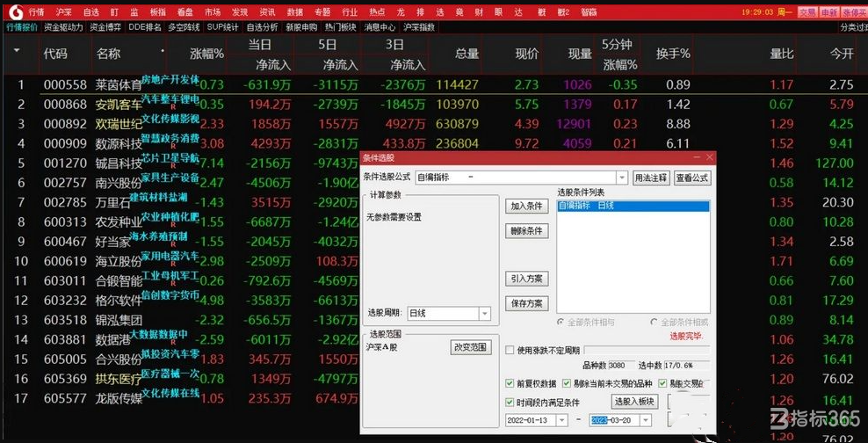Viewport: 868px width, 443px height.
Task: Open the 行业 menu
Action: 350,11
